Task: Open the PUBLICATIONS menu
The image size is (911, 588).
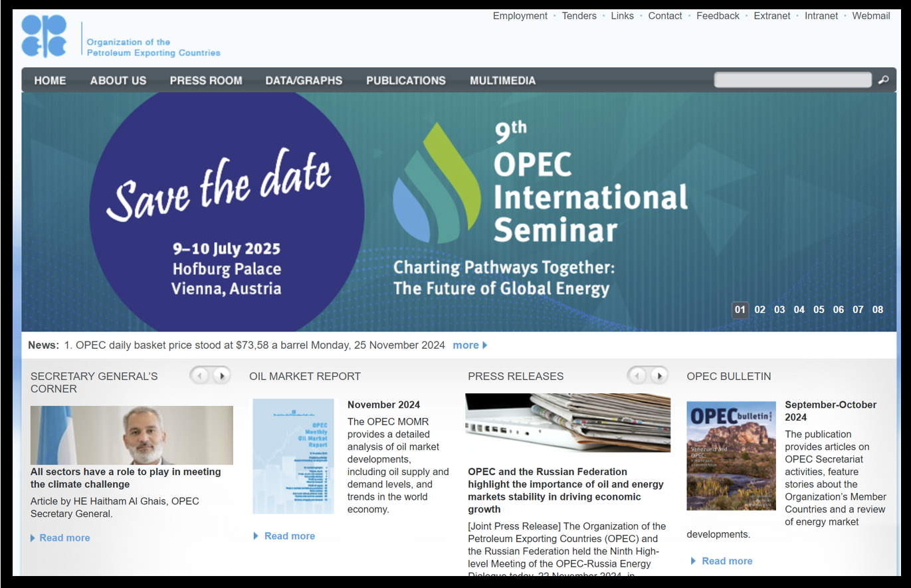Action: [406, 80]
